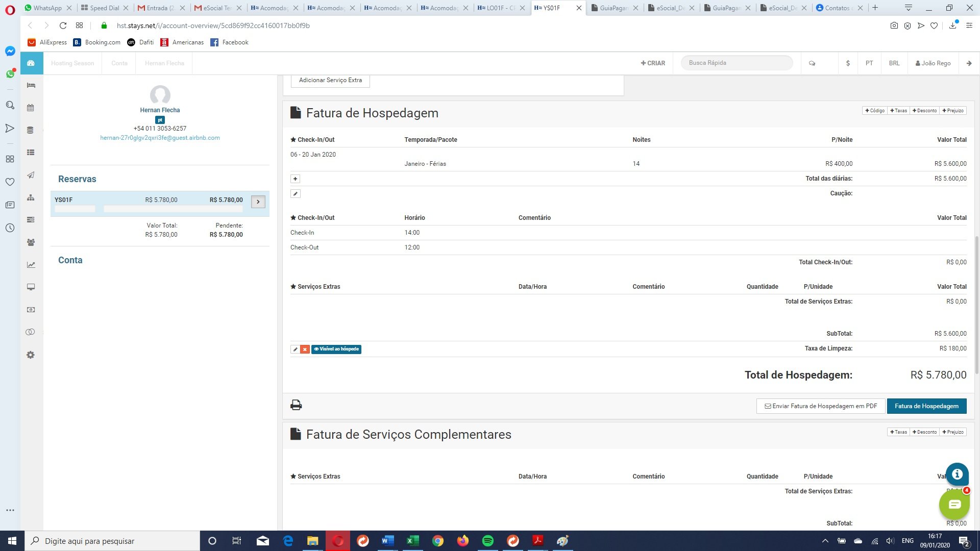Open Opera sidebar bookmarks heart icon
The width and height of the screenshot is (980, 551).
pos(10,182)
